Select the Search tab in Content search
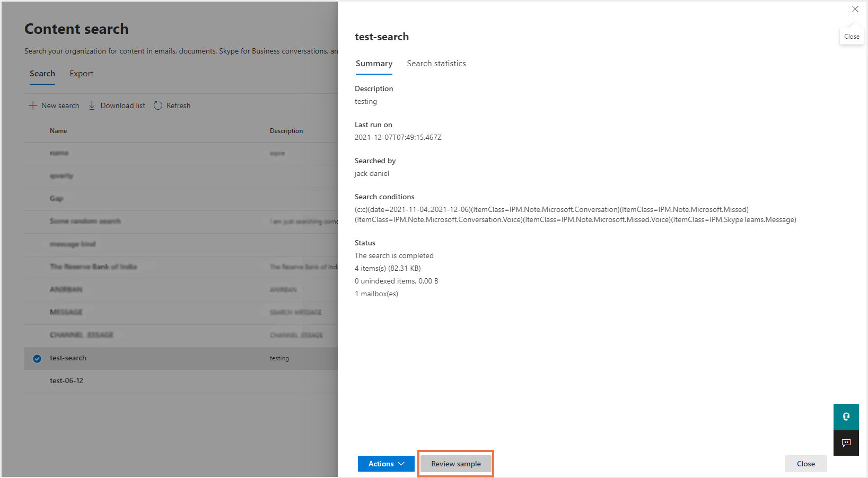868x478 pixels. (42, 74)
